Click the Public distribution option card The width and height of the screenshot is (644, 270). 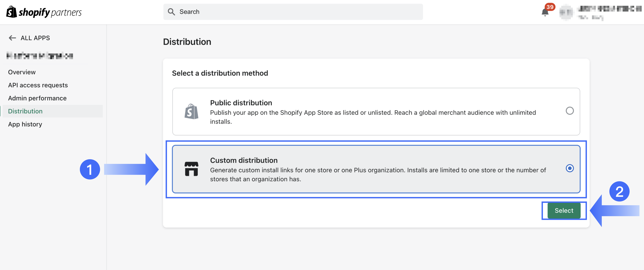[x=376, y=112]
